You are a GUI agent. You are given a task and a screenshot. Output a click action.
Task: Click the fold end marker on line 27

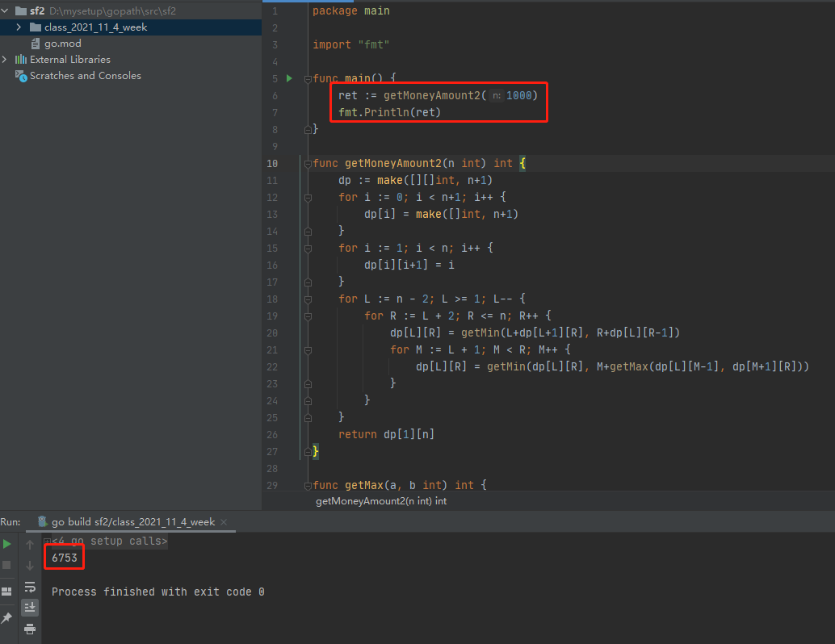point(308,452)
